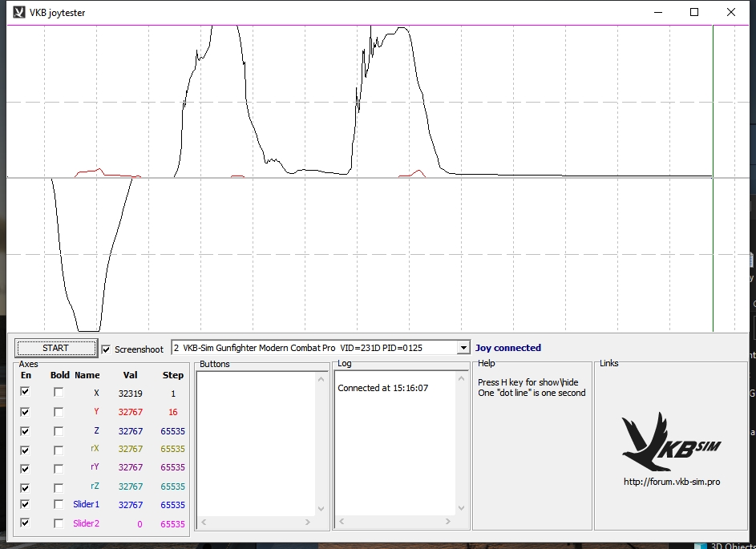Enable Bold for the rX axis

[59, 450]
